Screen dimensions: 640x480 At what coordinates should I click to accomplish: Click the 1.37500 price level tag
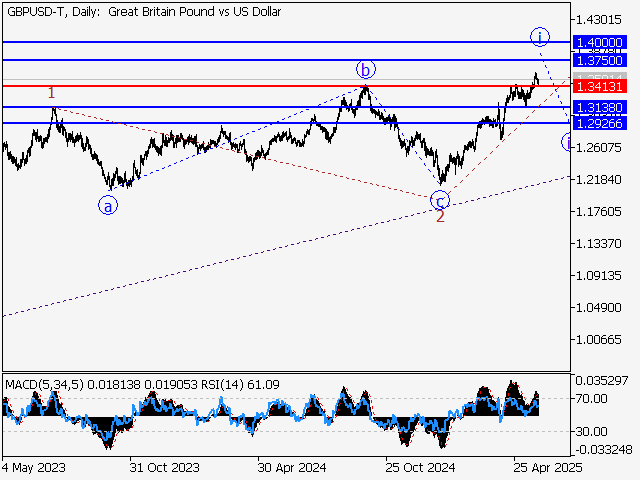[x=599, y=60]
